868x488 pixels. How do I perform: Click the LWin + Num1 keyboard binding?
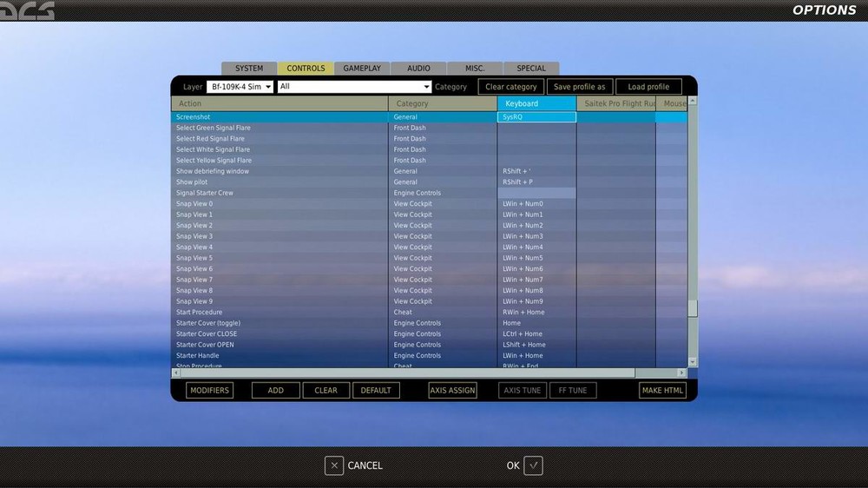(x=536, y=214)
